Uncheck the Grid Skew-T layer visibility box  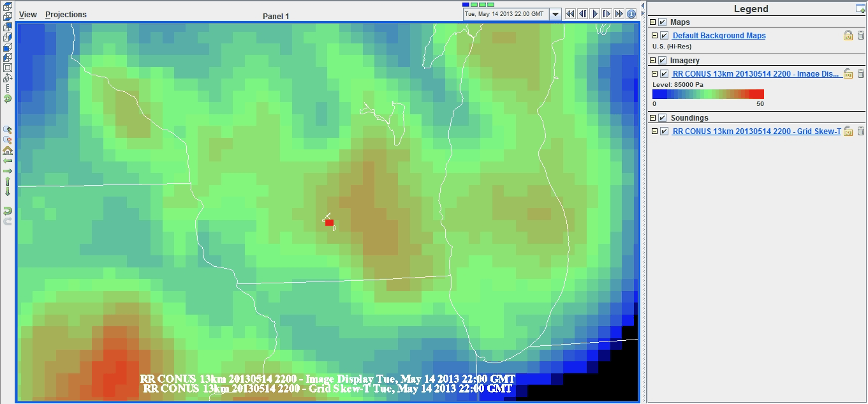[665, 131]
